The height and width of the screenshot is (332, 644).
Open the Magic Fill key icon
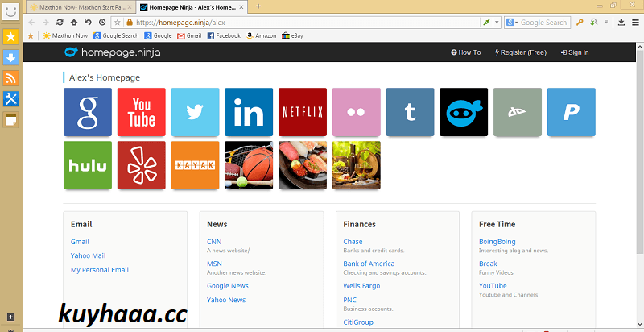pos(580,23)
